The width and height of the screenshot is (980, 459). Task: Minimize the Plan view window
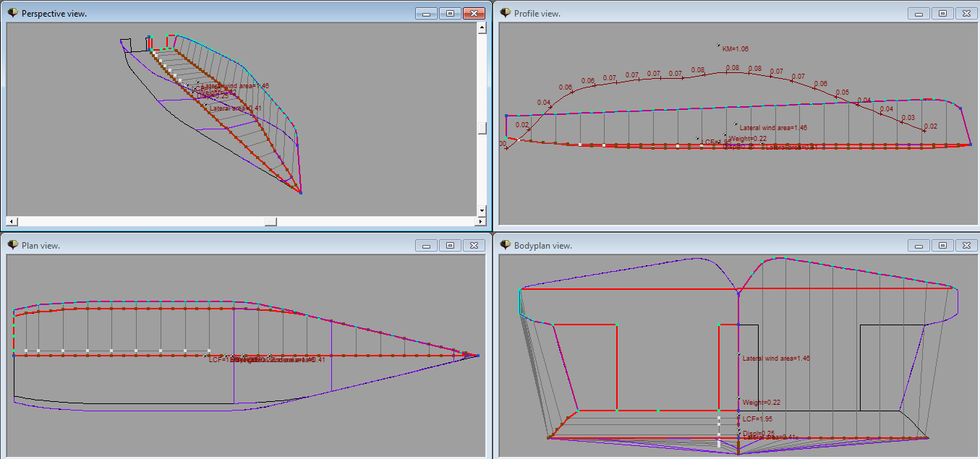coord(427,245)
